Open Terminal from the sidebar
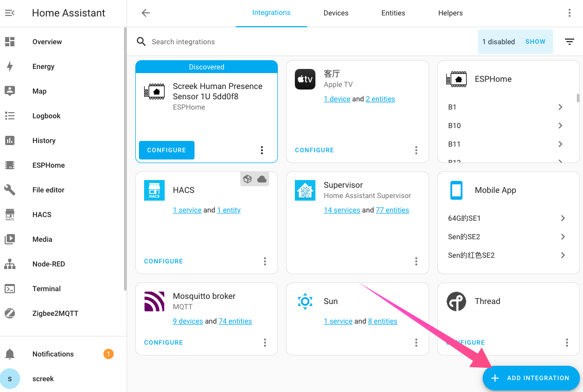This screenshot has width=583, height=392. [x=46, y=289]
